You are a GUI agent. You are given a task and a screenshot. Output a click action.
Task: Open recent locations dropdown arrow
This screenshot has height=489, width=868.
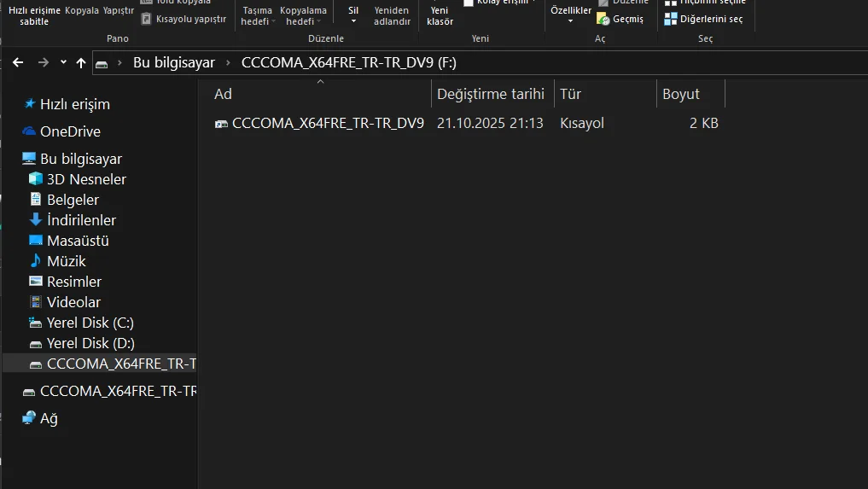click(63, 62)
